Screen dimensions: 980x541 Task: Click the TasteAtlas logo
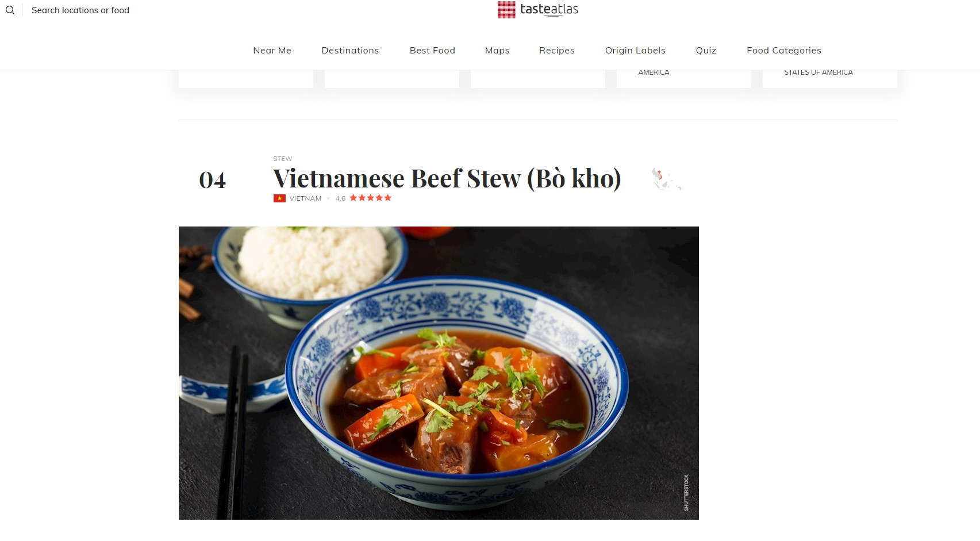click(538, 9)
